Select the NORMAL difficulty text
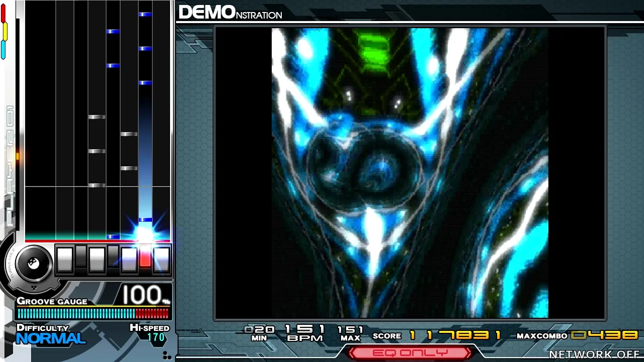 pos(51,338)
